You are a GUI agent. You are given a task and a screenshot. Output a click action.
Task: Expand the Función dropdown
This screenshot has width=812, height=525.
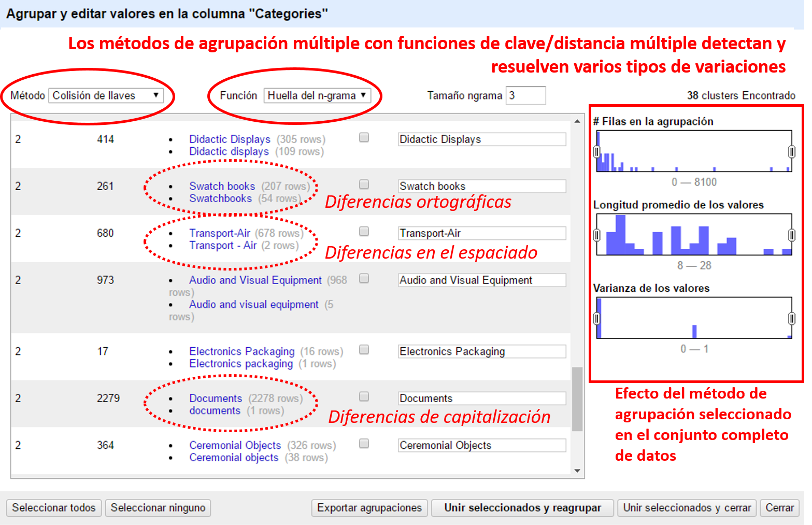(x=317, y=95)
